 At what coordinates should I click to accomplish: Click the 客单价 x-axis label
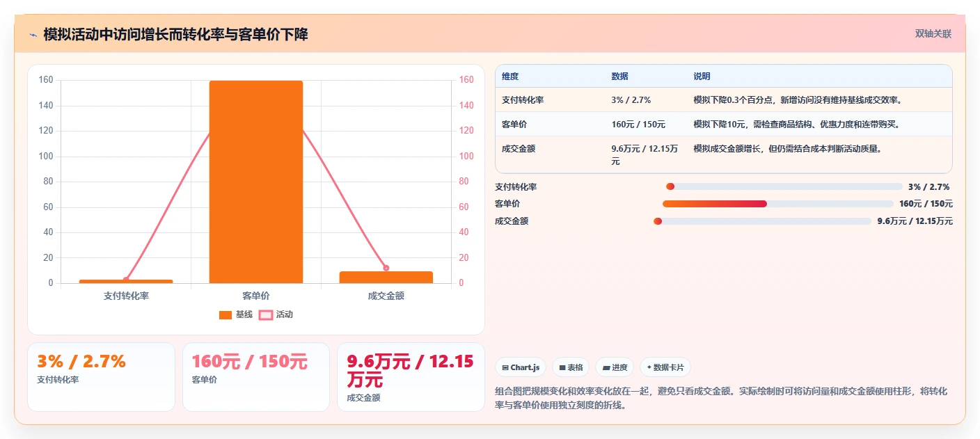pos(256,296)
